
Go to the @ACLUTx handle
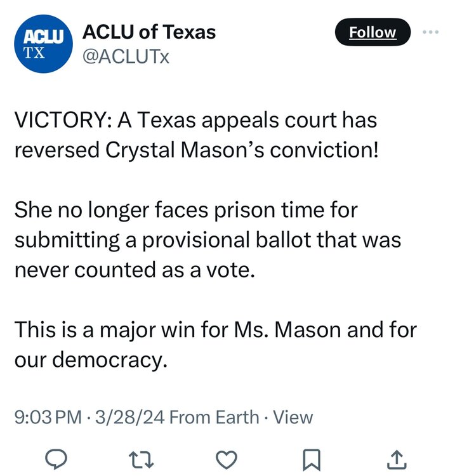tap(126, 57)
